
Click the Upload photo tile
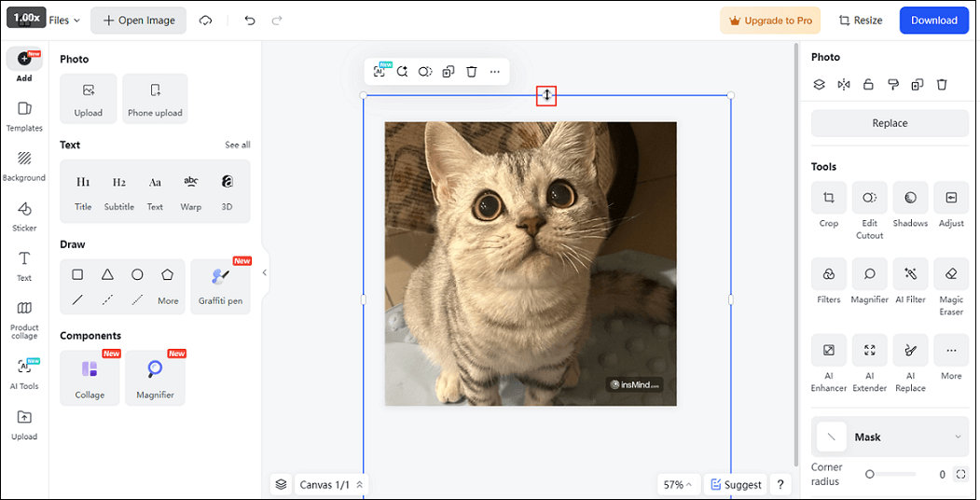89,99
